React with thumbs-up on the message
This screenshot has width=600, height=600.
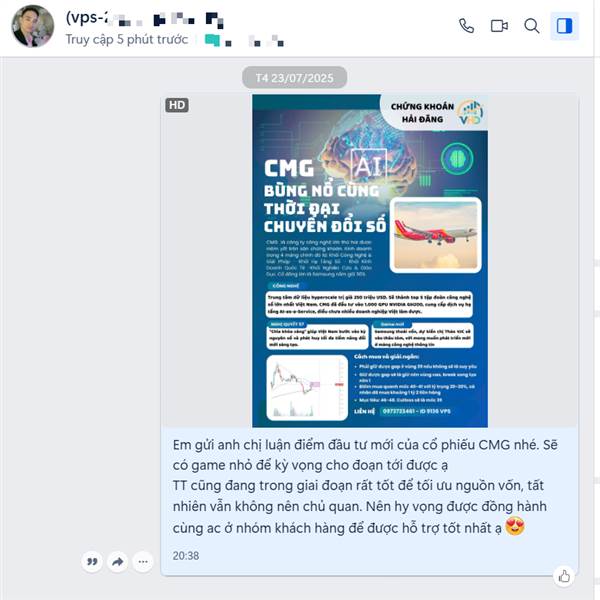point(564,576)
